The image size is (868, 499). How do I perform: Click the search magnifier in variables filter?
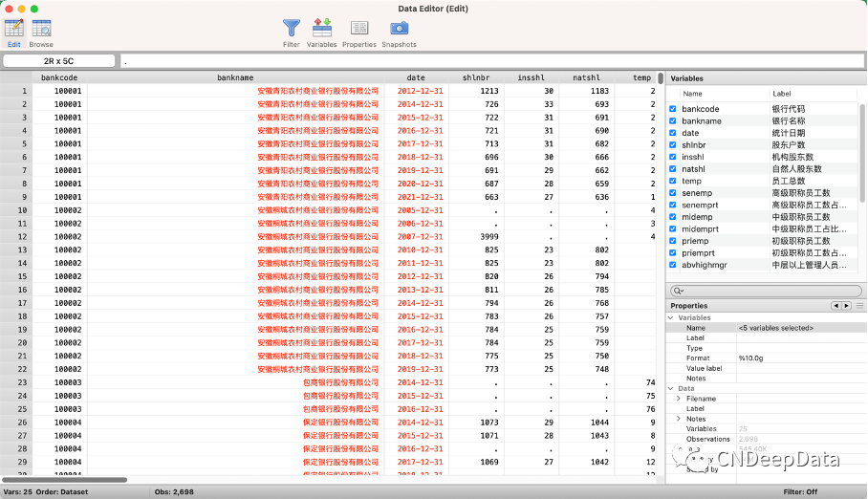(678, 291)
